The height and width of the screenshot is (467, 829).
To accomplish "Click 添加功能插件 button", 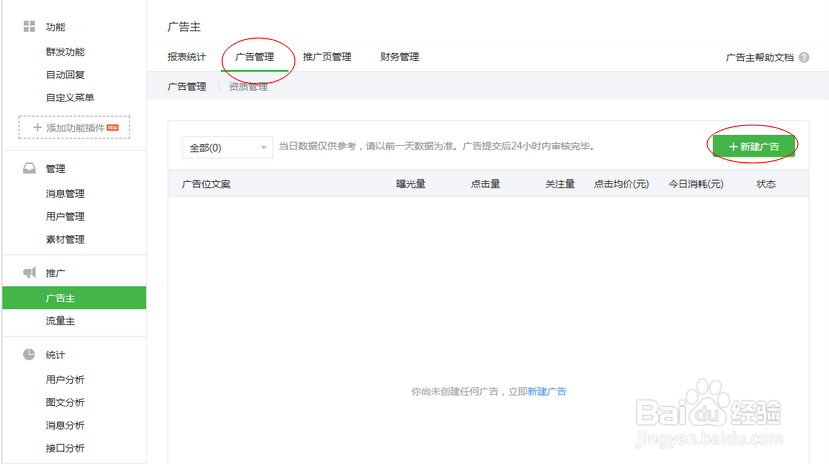I will coord(74,127).
